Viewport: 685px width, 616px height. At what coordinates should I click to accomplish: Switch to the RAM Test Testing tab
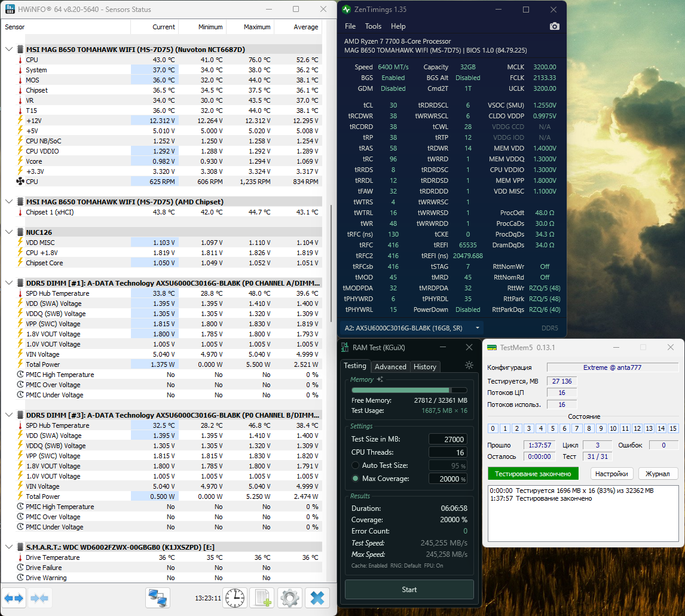(x=354, y=366)
